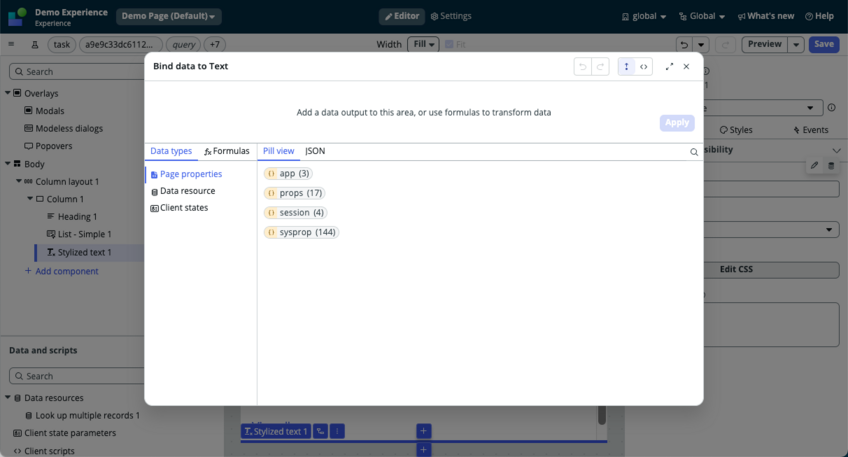Screen dimensions: 848x457
Task: Save the page
Action: 824,44
